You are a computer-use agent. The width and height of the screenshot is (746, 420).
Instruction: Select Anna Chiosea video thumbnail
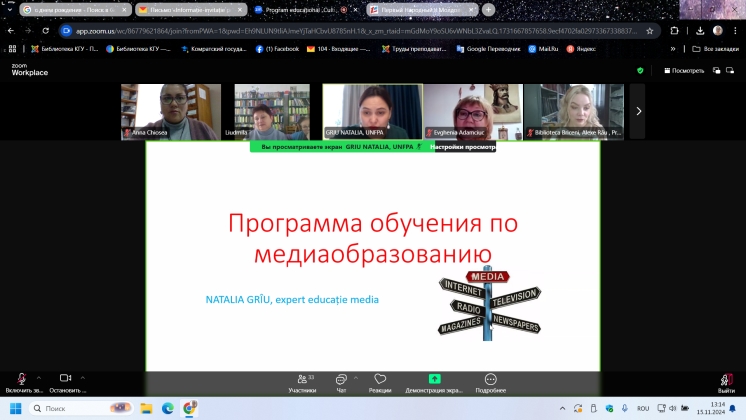[x=157, y=111]
